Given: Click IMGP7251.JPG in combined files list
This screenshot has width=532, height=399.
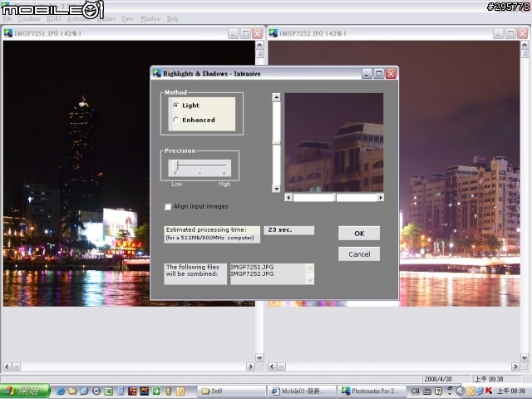Looking at the screenshot, I should click(252, 267).
